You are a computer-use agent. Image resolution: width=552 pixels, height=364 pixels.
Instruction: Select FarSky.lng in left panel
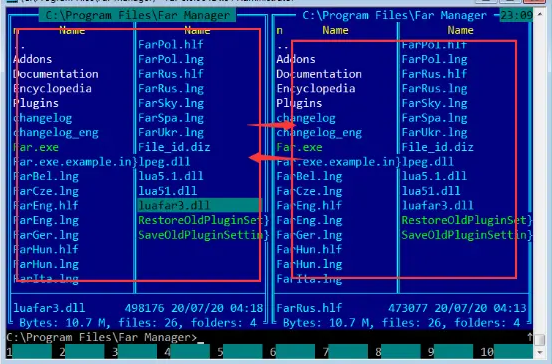click(x=171, y=103)
